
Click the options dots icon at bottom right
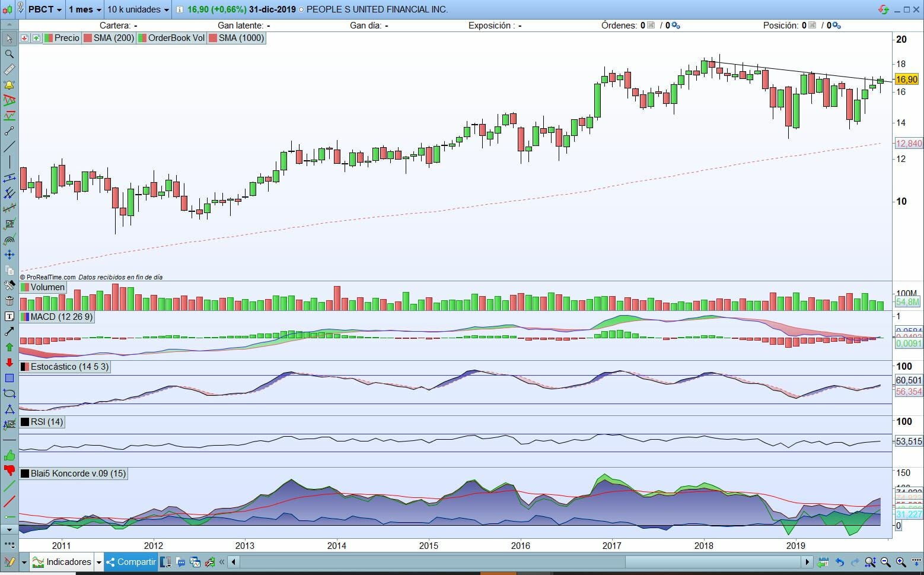click(x=916, y=562)
